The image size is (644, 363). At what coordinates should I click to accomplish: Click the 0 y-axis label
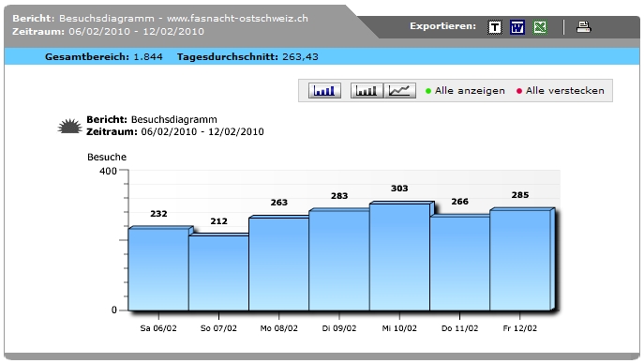coord(114,310)
